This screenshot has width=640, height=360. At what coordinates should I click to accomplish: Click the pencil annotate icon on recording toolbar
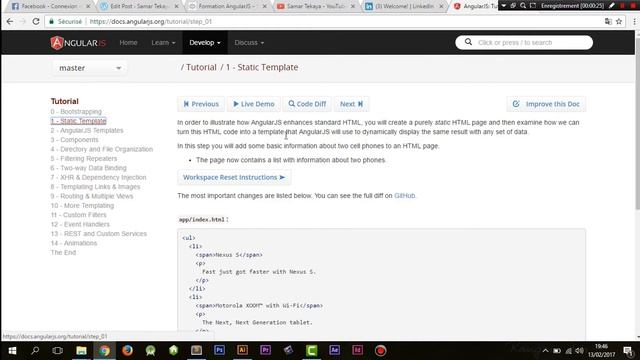coord(611,6)
